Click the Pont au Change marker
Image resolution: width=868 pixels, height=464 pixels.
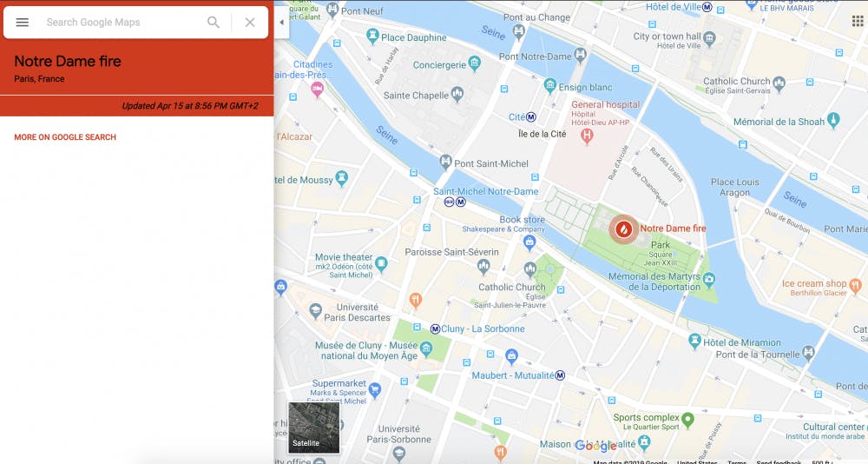point(519,32)
